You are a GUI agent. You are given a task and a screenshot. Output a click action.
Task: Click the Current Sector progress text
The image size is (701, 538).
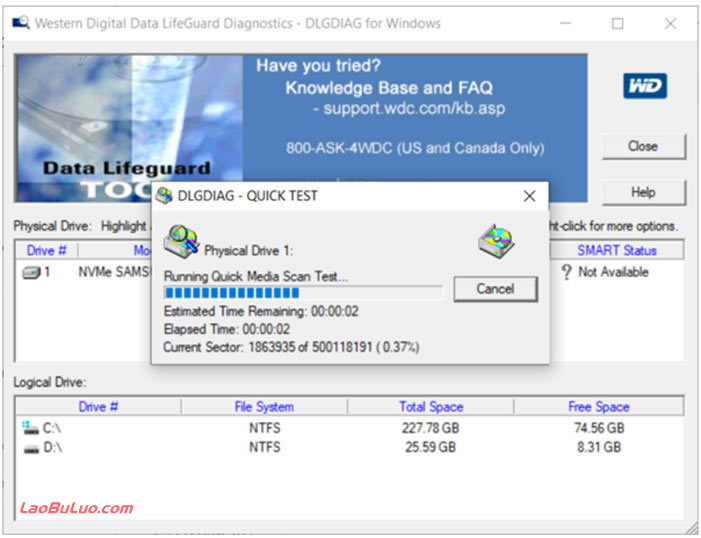[x=291, y=347]
